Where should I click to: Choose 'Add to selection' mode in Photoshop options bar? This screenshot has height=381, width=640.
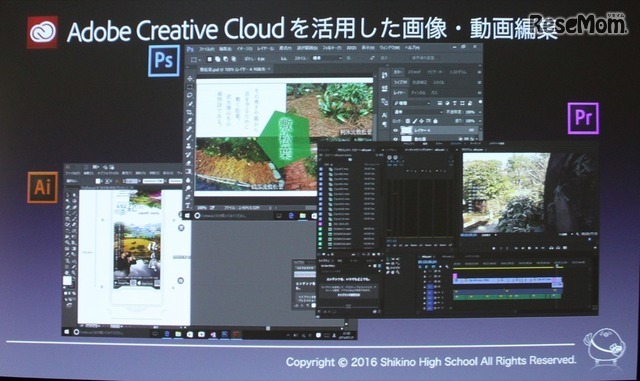point(218,59)
